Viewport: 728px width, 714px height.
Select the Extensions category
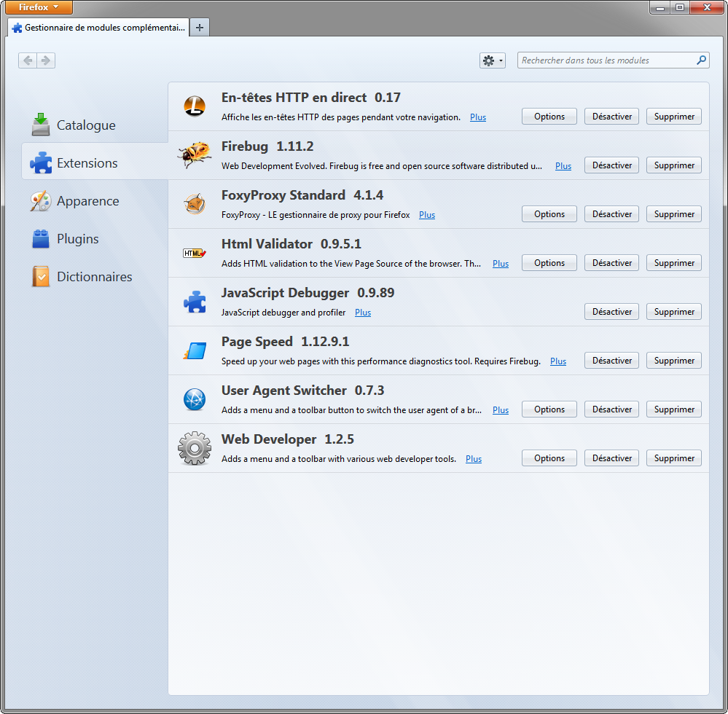click(x=95, y=161)
